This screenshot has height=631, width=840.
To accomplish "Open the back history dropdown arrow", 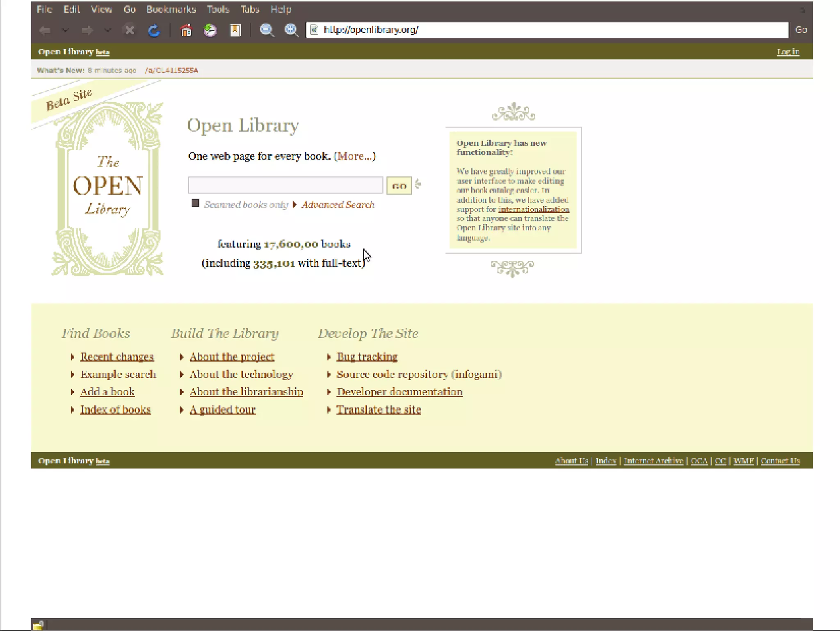I will pyautogui.click(x=65, y=30).
